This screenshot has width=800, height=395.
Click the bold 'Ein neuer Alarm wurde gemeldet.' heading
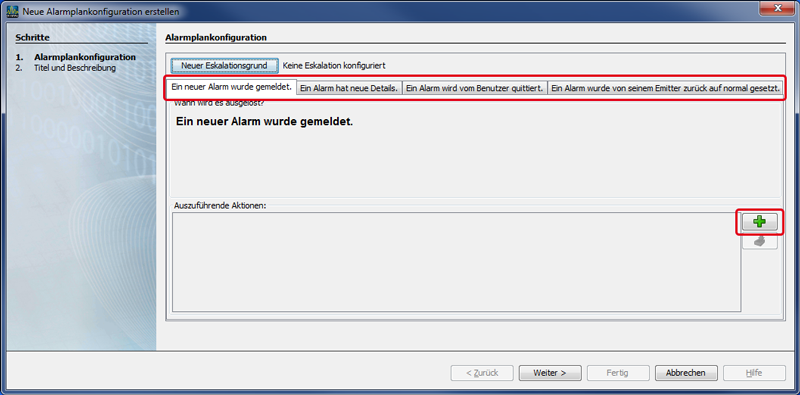coord(264,122)
